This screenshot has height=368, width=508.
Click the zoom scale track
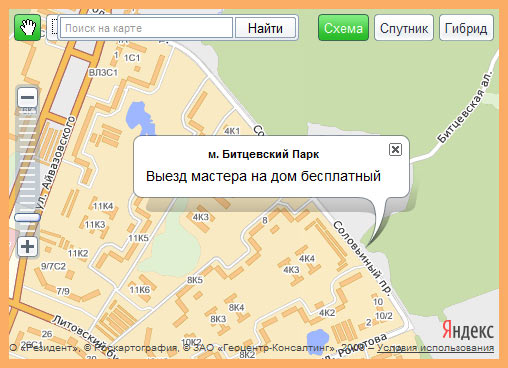pyautogui.click(x=27, y=160)
